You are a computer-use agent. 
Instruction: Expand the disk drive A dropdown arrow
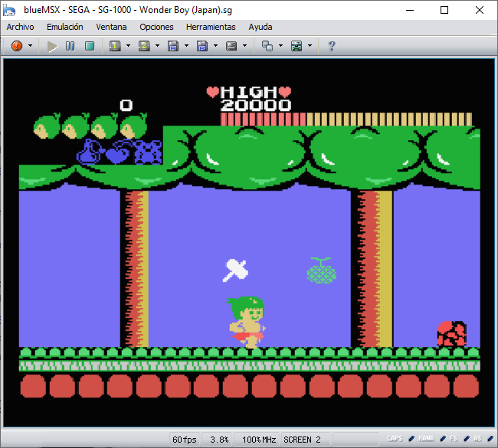186,46
